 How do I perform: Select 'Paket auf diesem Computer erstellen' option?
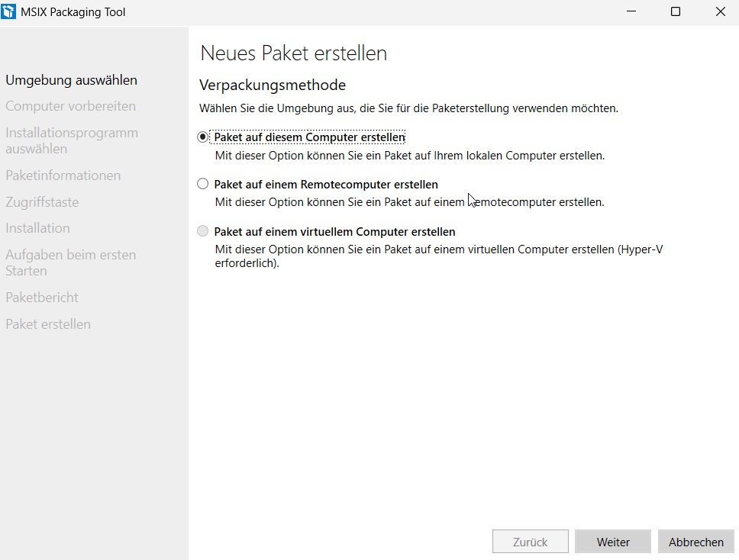pos(202,137)
